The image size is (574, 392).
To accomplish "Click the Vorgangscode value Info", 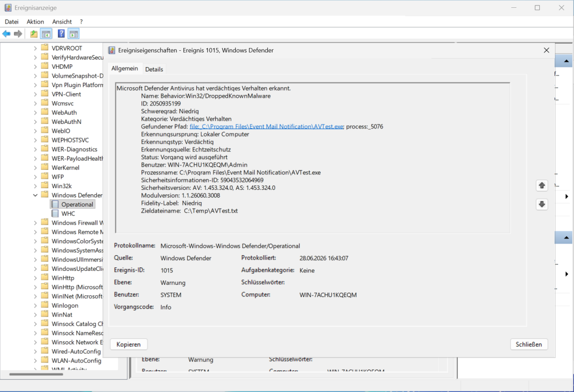I will (165, 307).
